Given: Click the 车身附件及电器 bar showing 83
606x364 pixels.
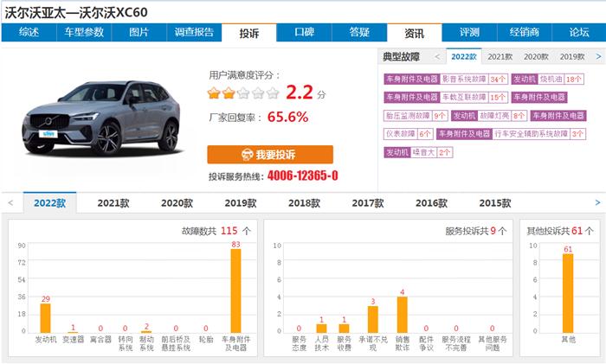Looking at the screenshot, I should (x=235, y=291).
